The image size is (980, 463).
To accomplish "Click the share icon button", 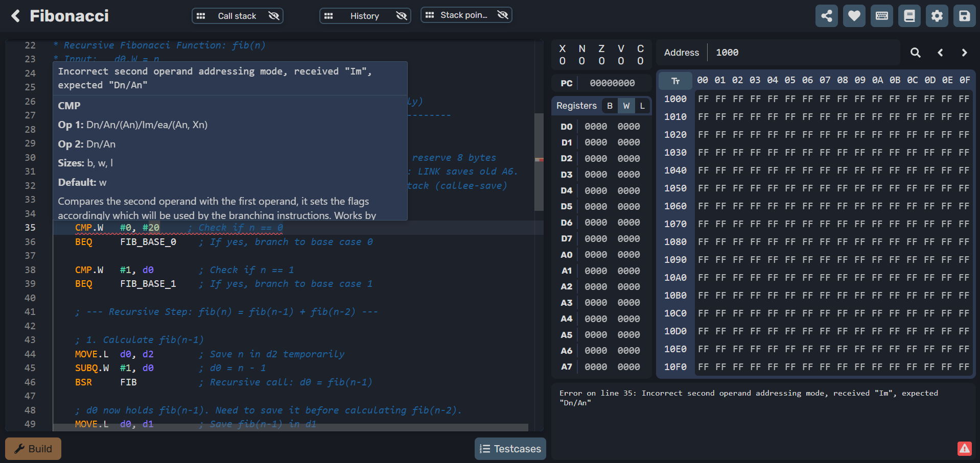I will pos(827,16).
